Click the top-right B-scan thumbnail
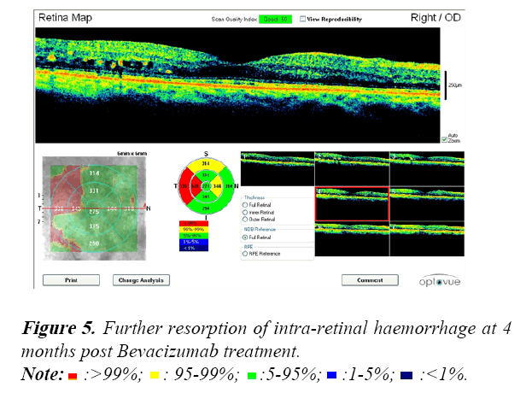 (427, 164)
